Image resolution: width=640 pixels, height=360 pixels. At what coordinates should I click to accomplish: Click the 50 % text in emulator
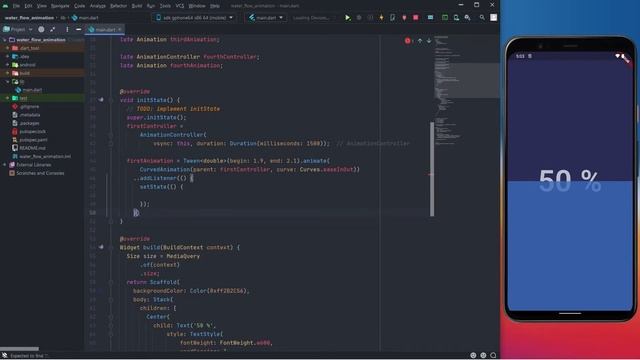click(x=569, y=180)
